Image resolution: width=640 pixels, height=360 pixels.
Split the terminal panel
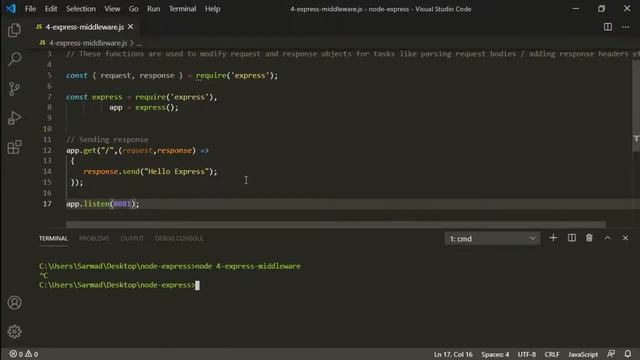pyautogui.click(x=571, y=238)
